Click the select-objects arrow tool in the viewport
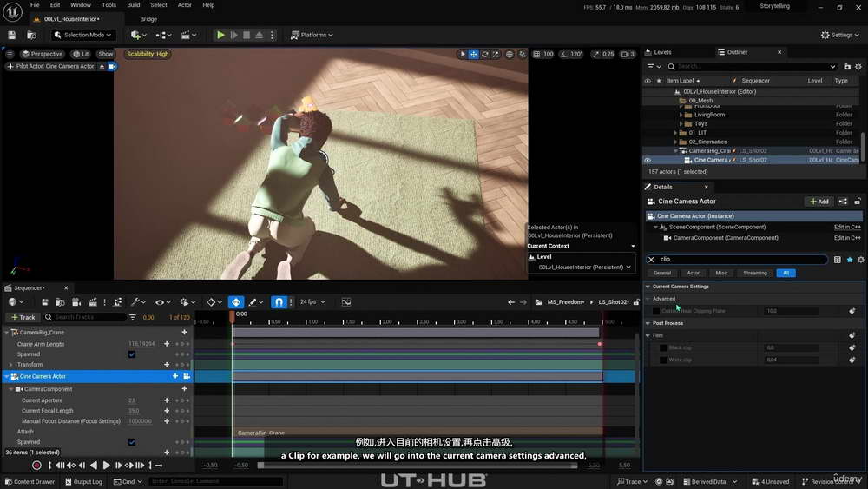 (x=463, y=54)
